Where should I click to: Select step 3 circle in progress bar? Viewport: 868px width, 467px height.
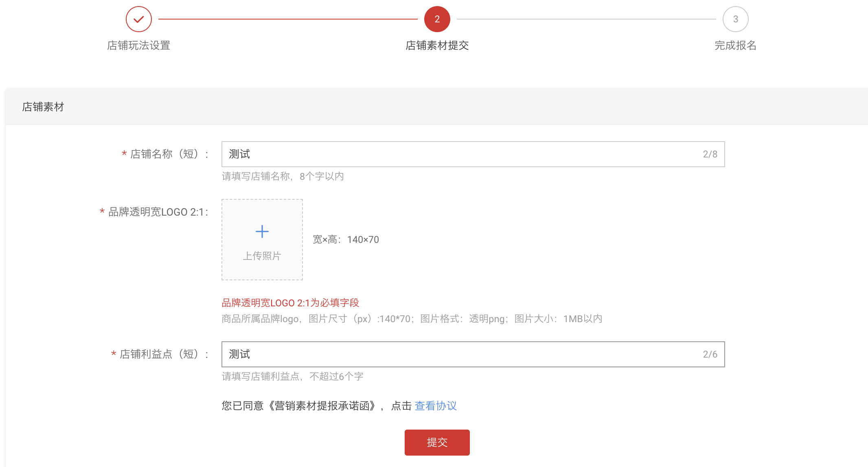pyautogui.click(x=735, y=19)
